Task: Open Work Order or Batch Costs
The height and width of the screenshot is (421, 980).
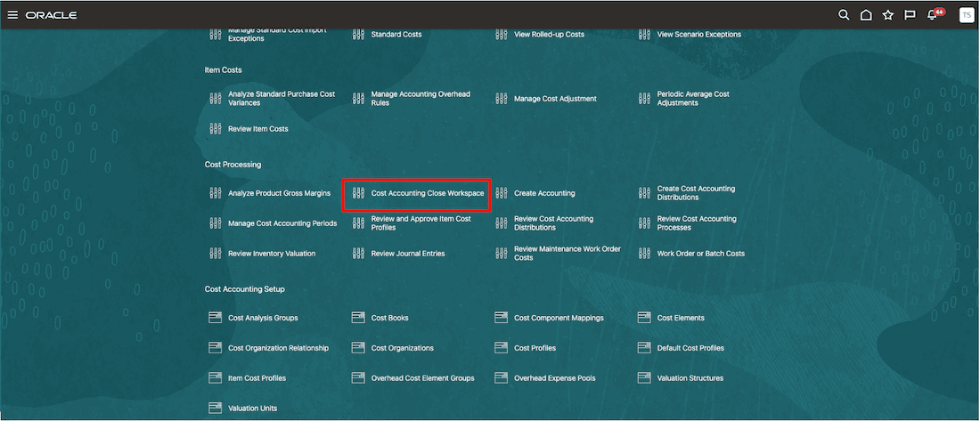Action: tap(700, 254)
